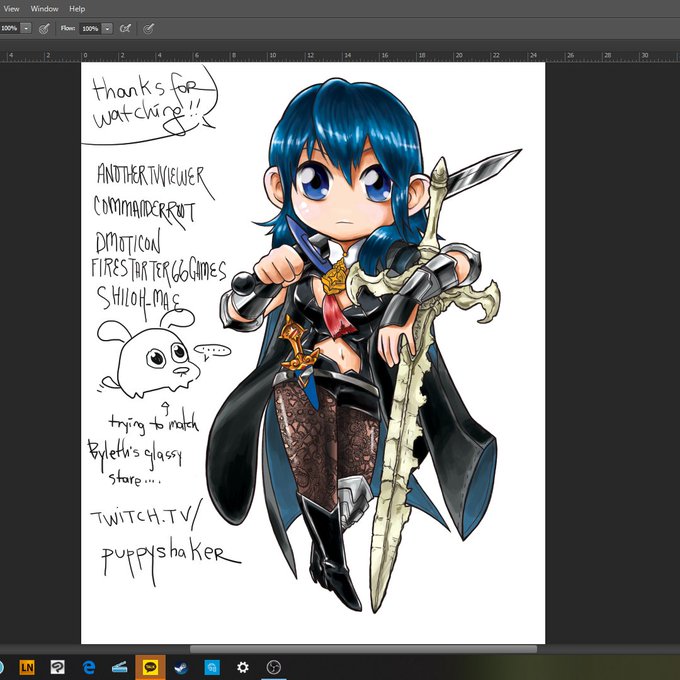Expand the Opacity slider dropdown arrow
This screenshot has height=680, width=680.
pos(26,29)
